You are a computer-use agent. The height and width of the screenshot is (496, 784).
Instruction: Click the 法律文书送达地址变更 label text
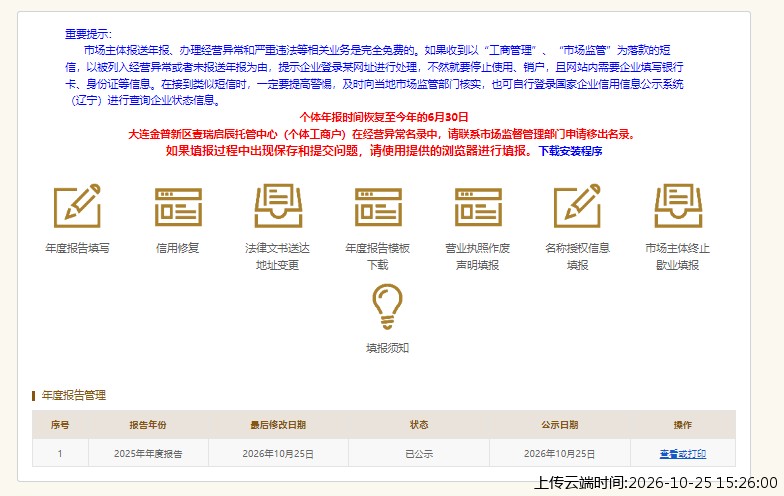tap(278, 256)
